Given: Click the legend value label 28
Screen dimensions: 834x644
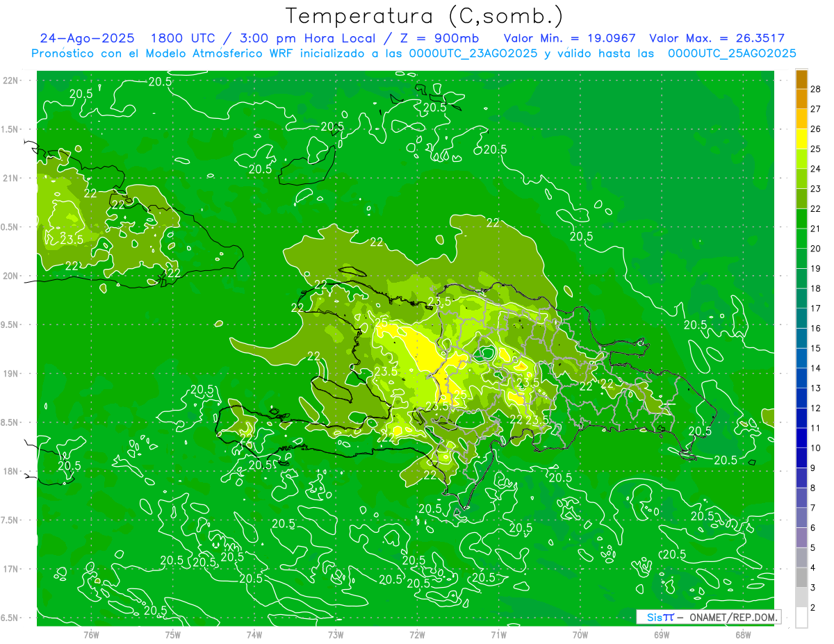Looking at the screenshot, I should click(x=816, y=89).
